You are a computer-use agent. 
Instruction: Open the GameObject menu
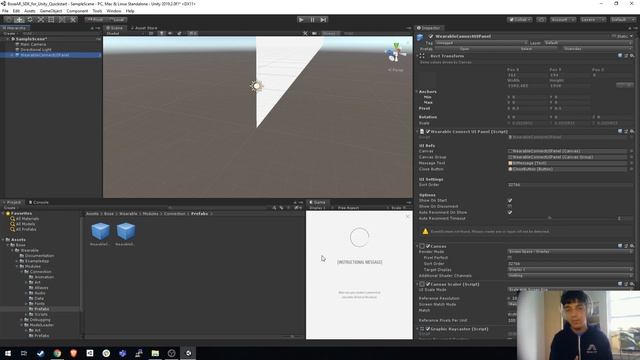click(x=51, y=11)
